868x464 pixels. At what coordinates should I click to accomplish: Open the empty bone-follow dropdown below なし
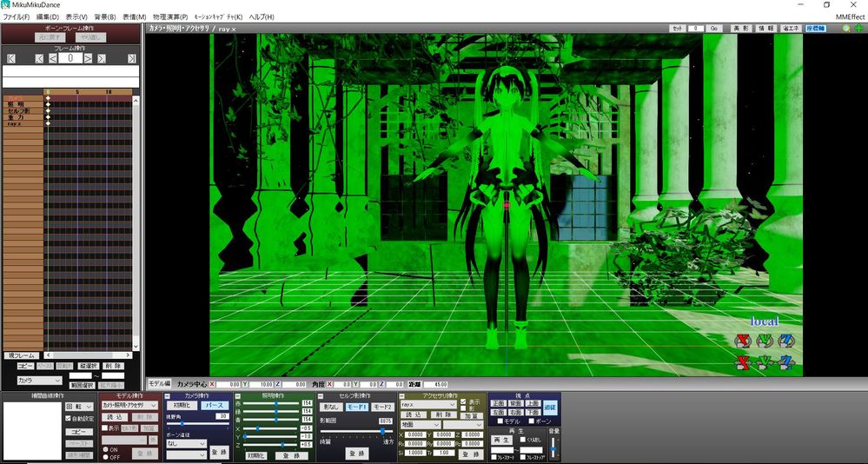coord(186,454)
